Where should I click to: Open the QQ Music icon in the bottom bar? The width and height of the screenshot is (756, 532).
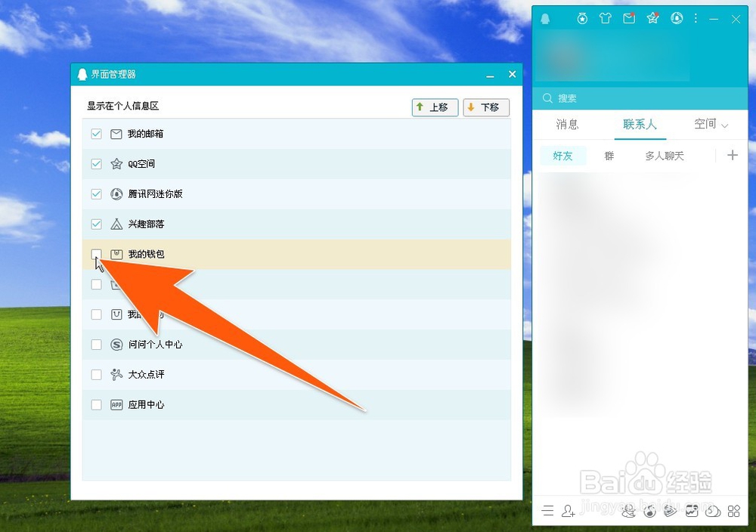coord(650,511)
